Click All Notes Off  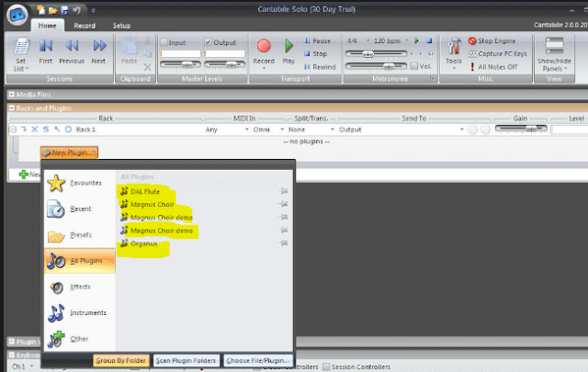tap(493, 67)
